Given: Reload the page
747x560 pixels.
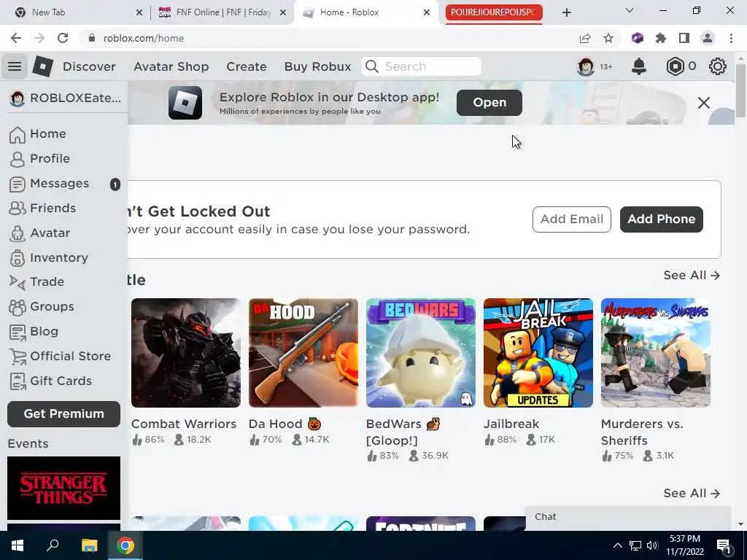Looking at the screenshot, I should tap(63, 38).
